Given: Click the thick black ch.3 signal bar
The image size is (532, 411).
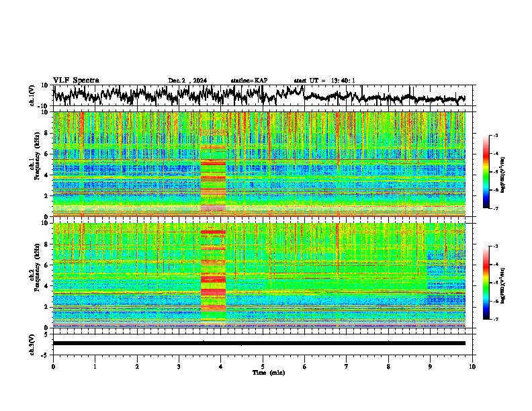Looking at the screenshot, I should tap(259, 343).
